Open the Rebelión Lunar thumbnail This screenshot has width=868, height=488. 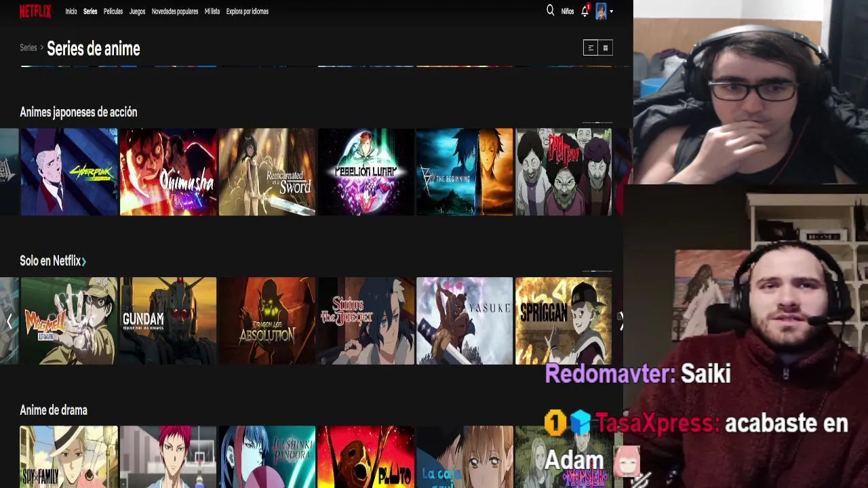pyautogui.click(x=366, y=172)
